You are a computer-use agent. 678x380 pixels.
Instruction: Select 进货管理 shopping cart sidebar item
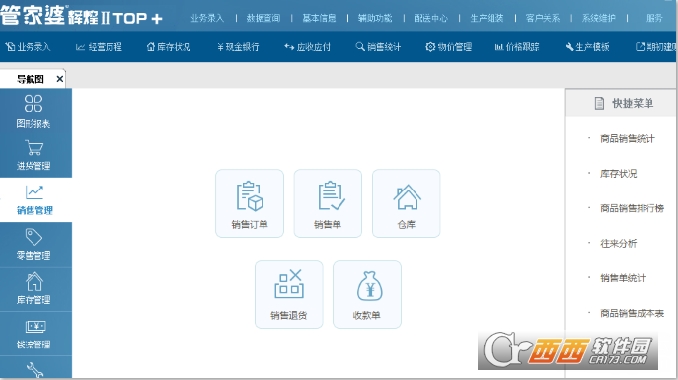click(34, 156)
